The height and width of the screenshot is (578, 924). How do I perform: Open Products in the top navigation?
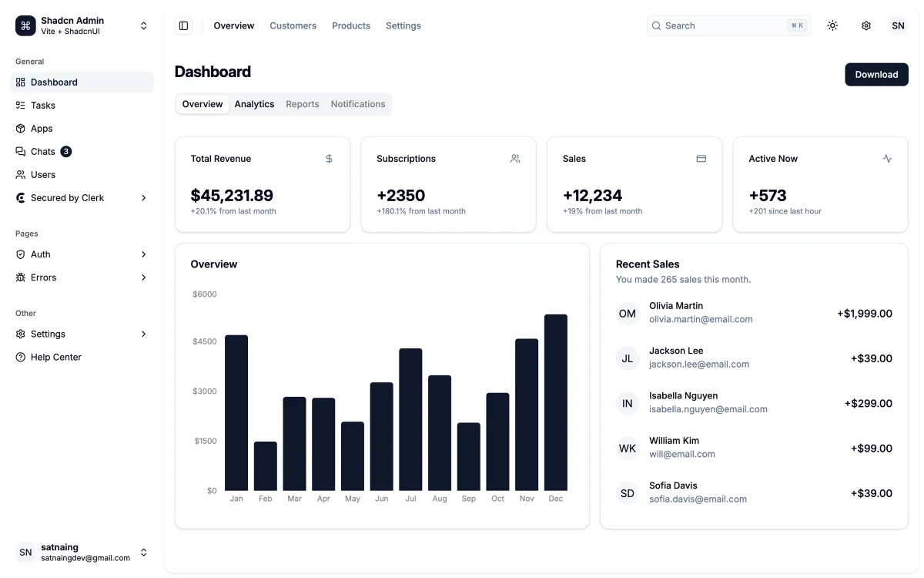(351, 25)
